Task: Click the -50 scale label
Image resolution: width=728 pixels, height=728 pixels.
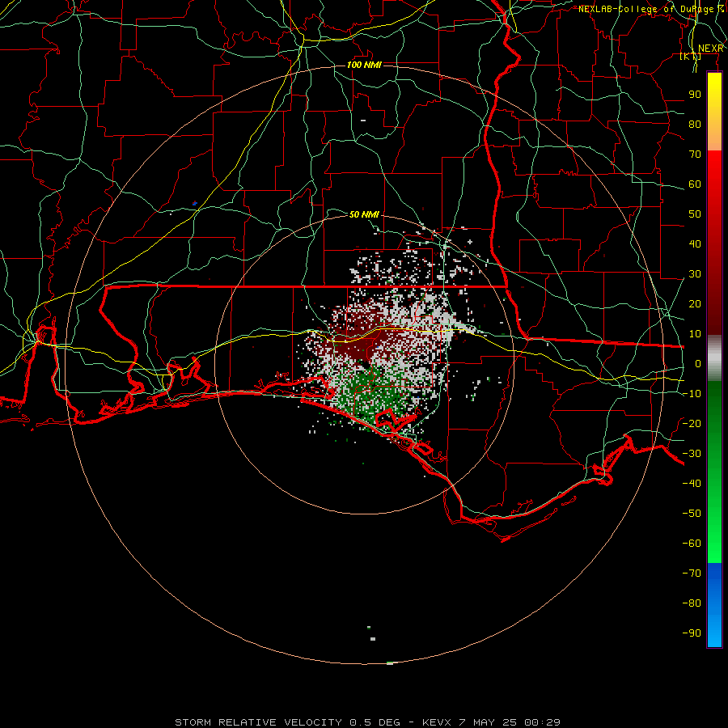Action: pyautogui.click(x=692, y=514)
